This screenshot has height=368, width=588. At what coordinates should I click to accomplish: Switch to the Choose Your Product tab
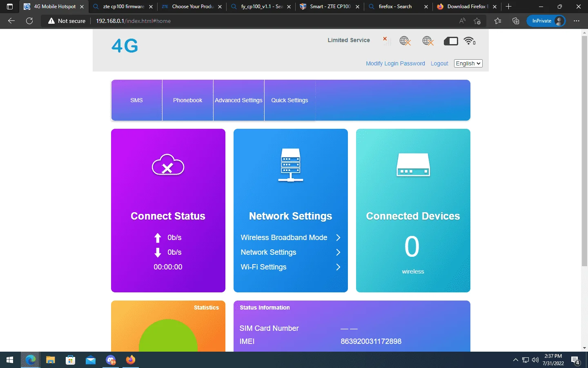pyautogui.click(x=192, y=7)
